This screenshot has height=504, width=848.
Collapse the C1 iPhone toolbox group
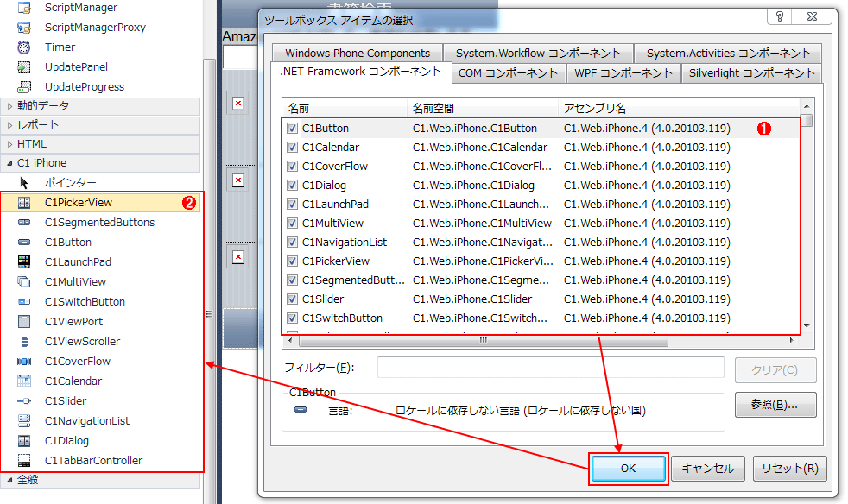(9, 163)
